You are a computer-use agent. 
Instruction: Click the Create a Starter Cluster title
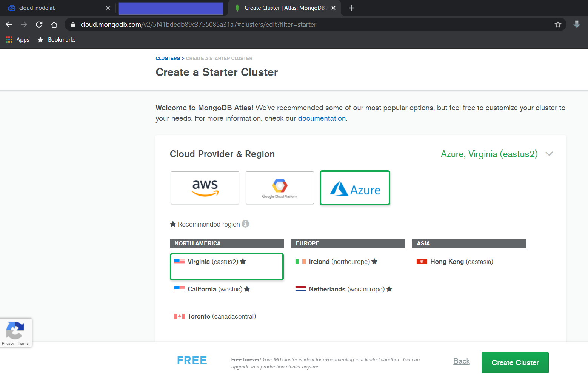pos(217,72)
